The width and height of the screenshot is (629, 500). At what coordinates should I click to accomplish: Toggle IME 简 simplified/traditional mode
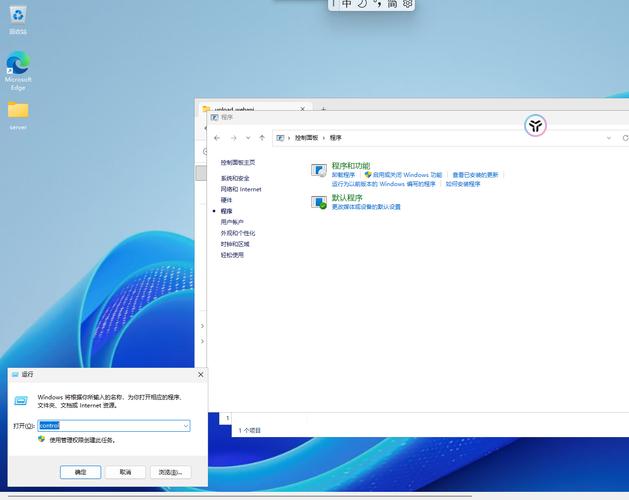click(392, 4)
